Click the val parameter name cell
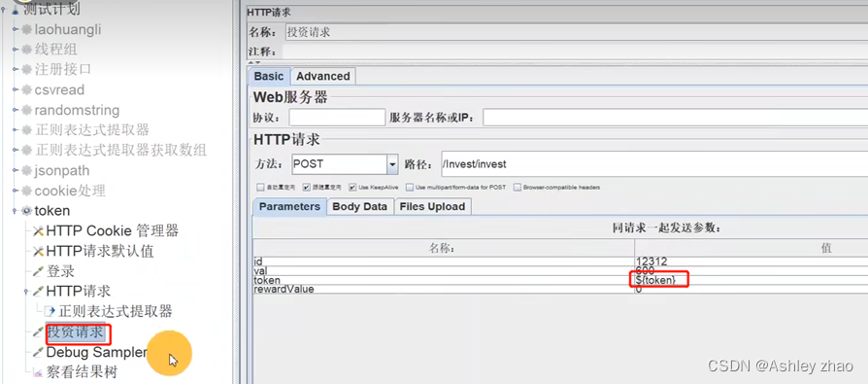Screen dimensions: 868x384 click(x=444, y=270)
